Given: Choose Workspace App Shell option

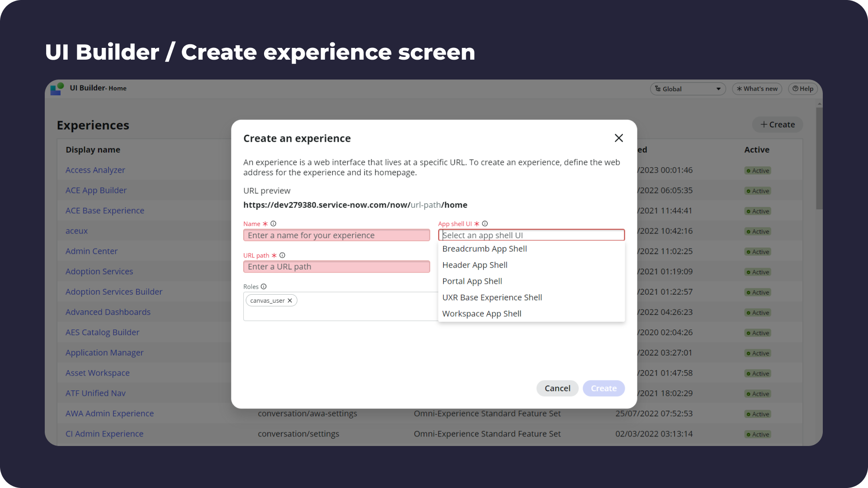Looking at the screenshot, I should [x=531, y=314].
